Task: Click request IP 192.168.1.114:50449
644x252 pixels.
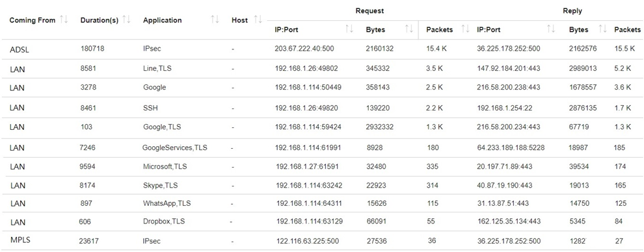Action: click(308, 88)
